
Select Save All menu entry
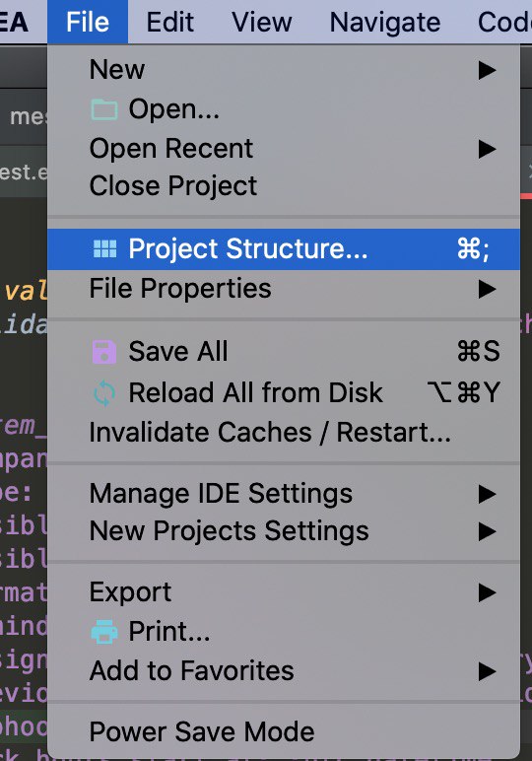284,351
